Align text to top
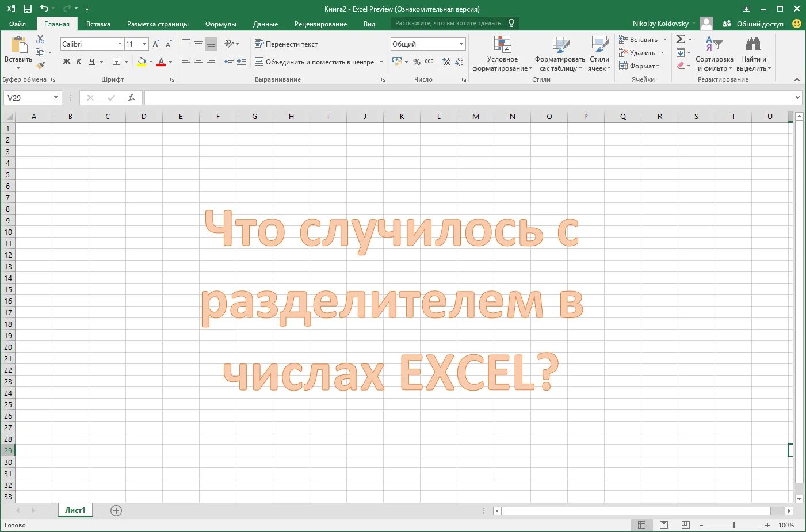The height and width of the screenshot is (532, 806). [x=185, y=43]
